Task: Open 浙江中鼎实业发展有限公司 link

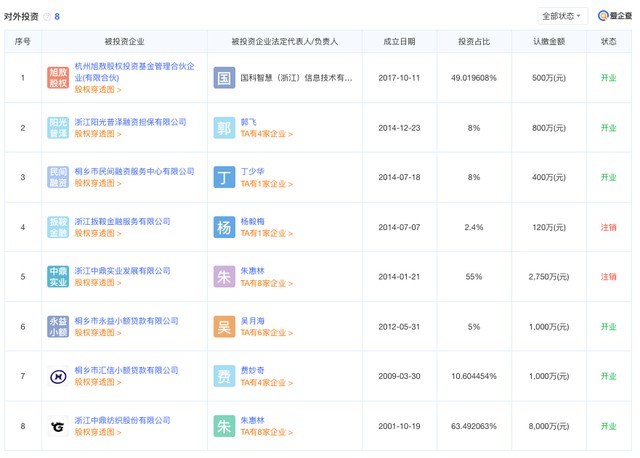Action: [122, 271]
